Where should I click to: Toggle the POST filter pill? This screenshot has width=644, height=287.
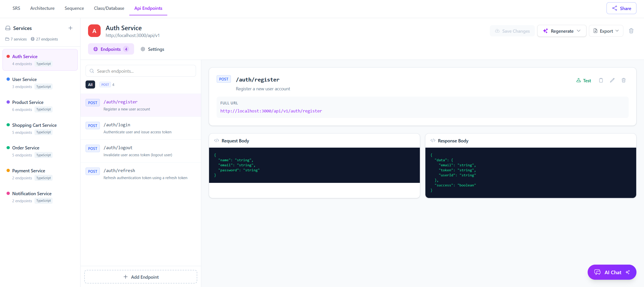(105, 85)
